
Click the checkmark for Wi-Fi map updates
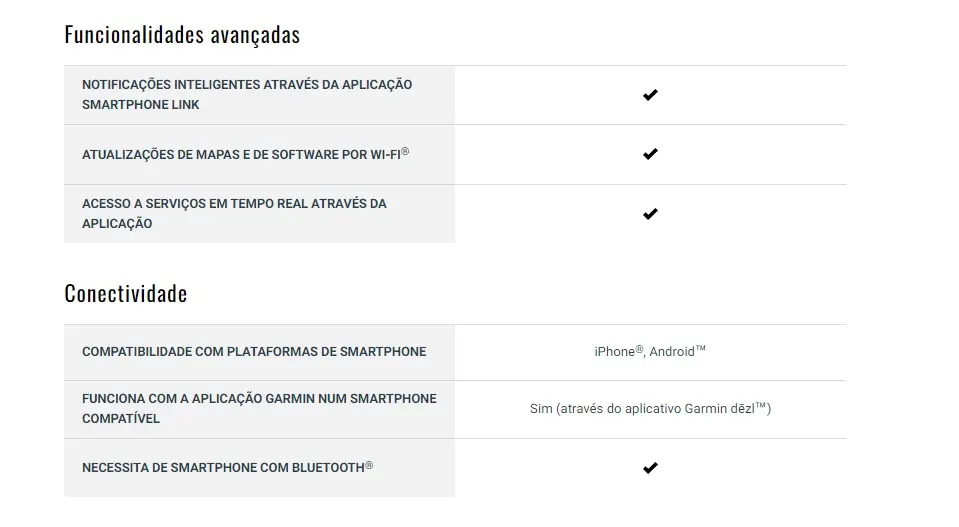point(650,154)
